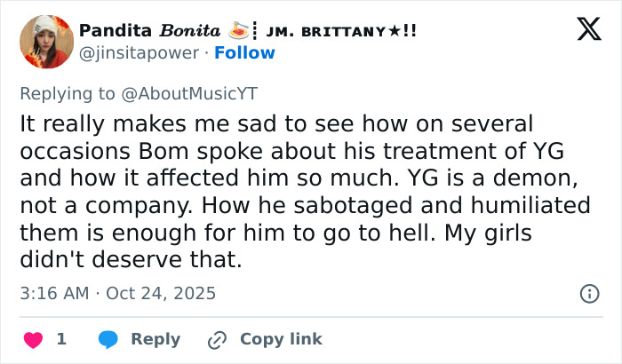Click the like count "1"

tap(61, 339)
